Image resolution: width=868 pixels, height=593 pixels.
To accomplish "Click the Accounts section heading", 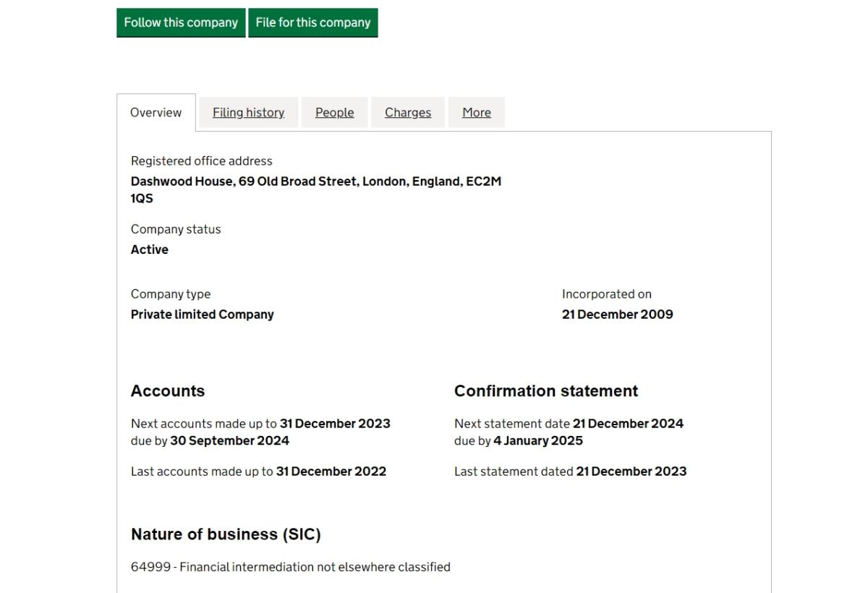I will point(168,391).
